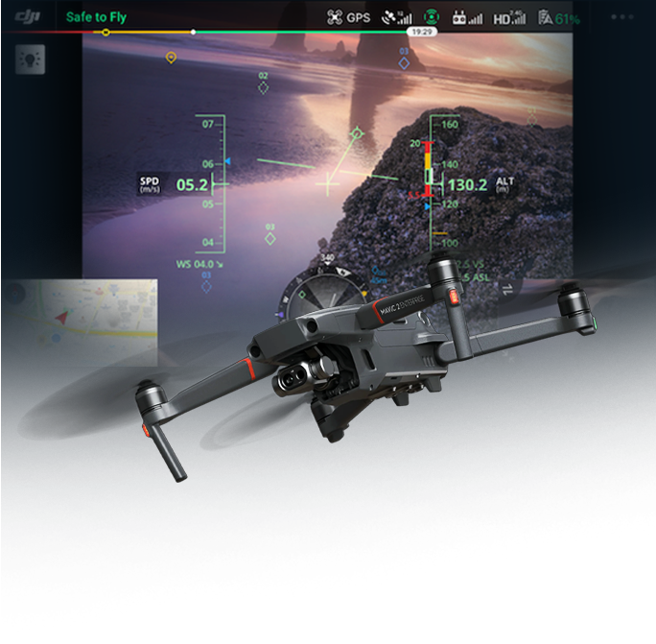Click the DJI logo in top bar
The height and width of the screenshot is (644, 656).
[28, 17]
